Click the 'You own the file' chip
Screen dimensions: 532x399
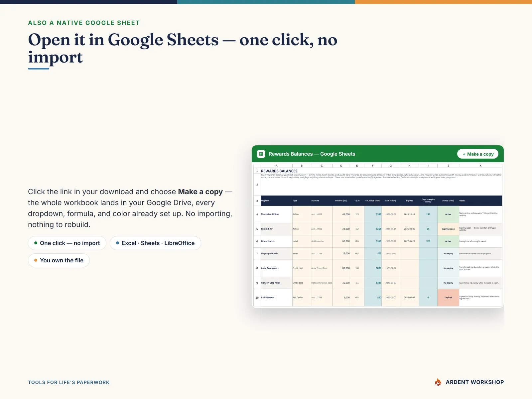pyautogui.click(x=59, y=260)
